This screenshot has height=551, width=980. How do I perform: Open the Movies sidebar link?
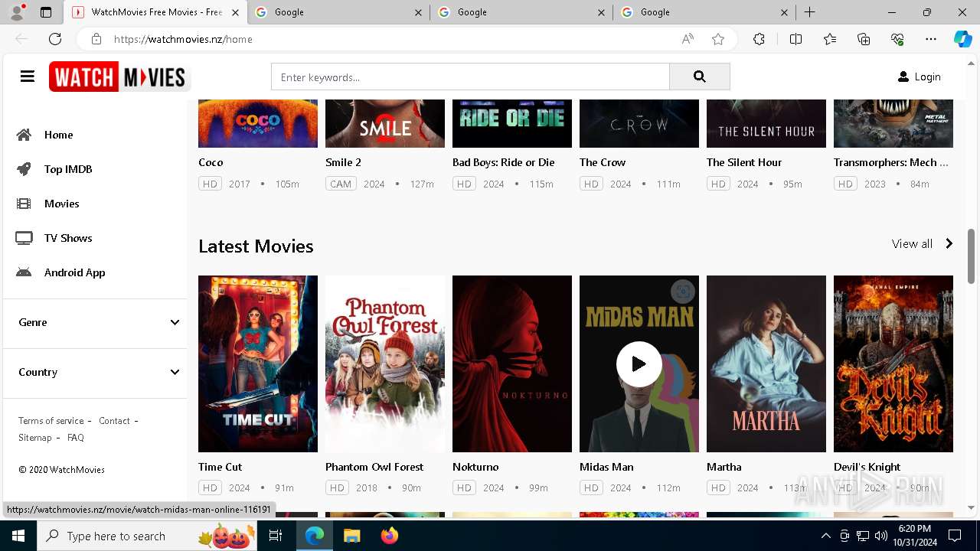[x=62, y=204]
